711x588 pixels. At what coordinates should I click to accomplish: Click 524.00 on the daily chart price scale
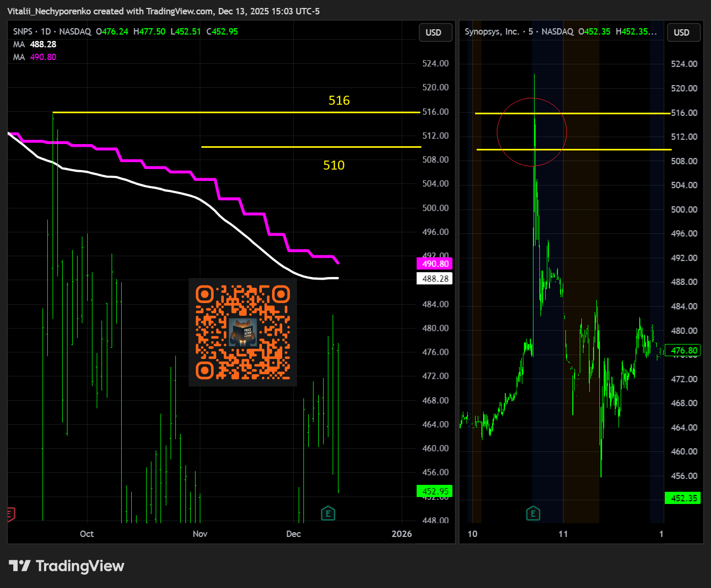[435, 63]
